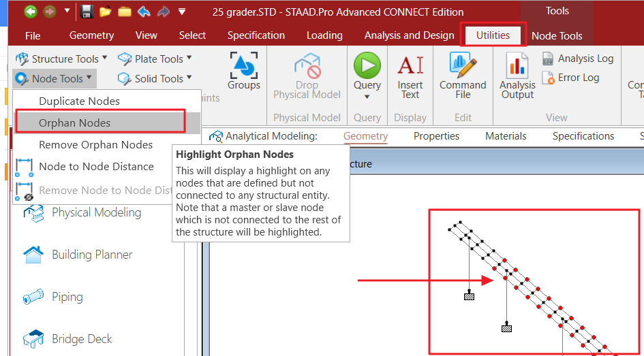Viewport: 644px width, 356px height.
Task: Click the closed yellow folder icon
Action: 125,12
